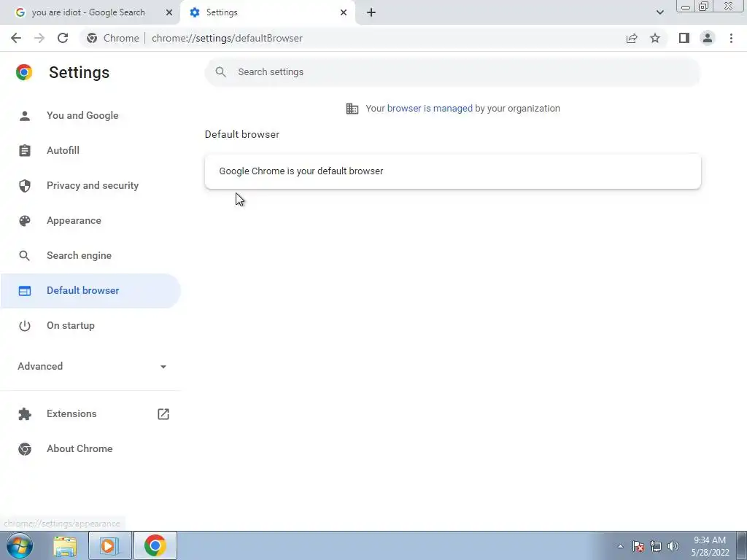Image resolution: width=747 pixels, height=560 pixels.
Task: Share this page using the share icon
Action: (x=632, y=38)
